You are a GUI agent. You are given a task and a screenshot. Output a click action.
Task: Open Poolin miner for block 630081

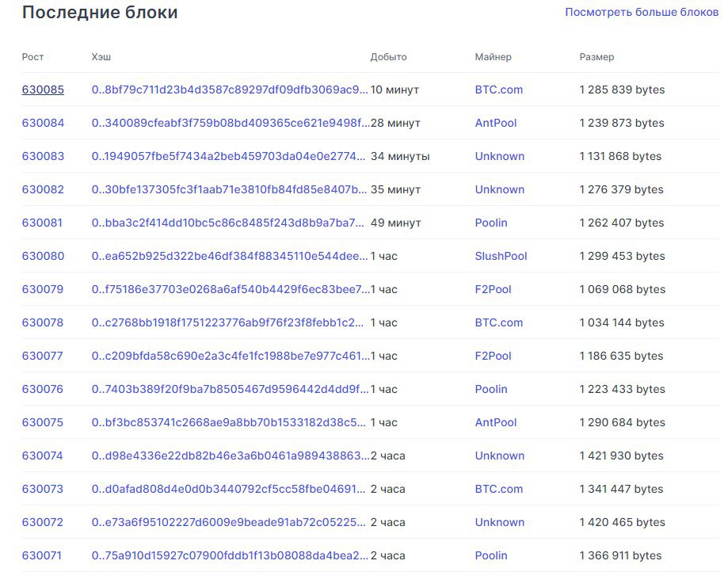[491, 223]
